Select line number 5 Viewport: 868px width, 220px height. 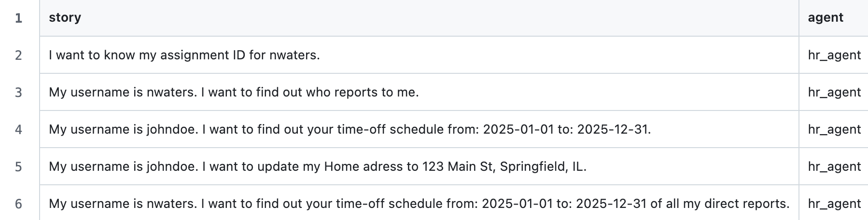click(19, 166)
